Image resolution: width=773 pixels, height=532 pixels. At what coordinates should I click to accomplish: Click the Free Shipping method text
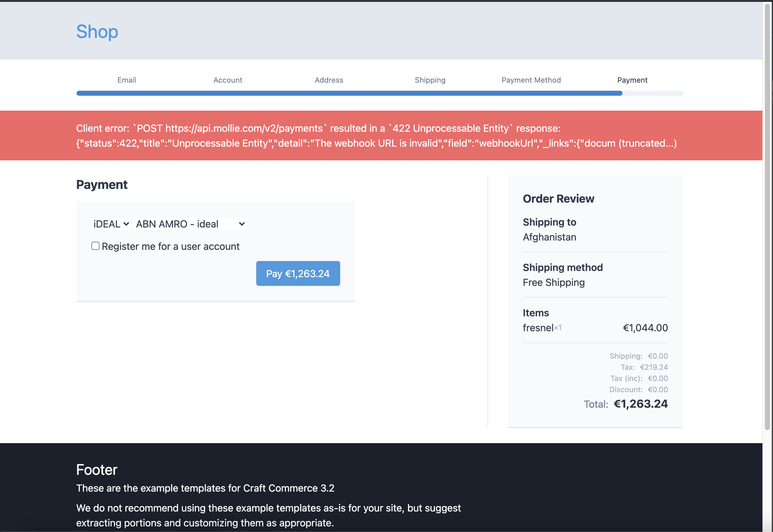[553, 282]
